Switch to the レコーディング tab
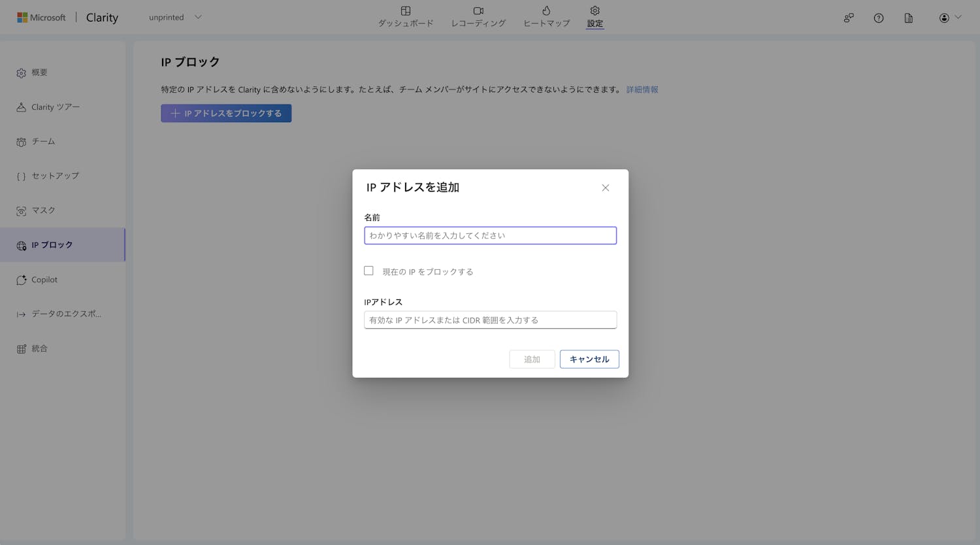The height and width of the screenshot is (545, 980). (478, 17)
